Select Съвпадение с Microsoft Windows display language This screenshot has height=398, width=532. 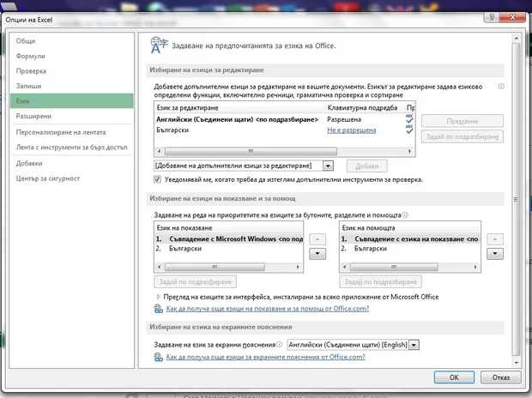pos(229,238)
